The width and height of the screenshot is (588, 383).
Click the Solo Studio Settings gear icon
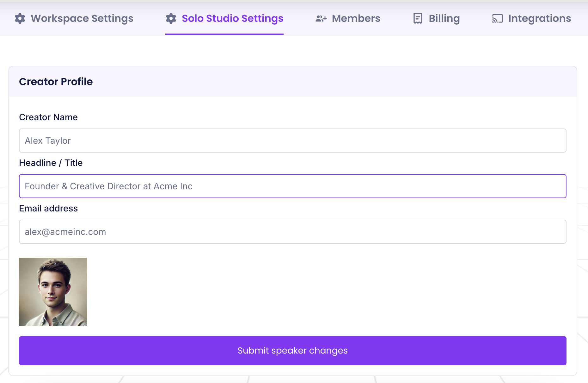[171, 18]
